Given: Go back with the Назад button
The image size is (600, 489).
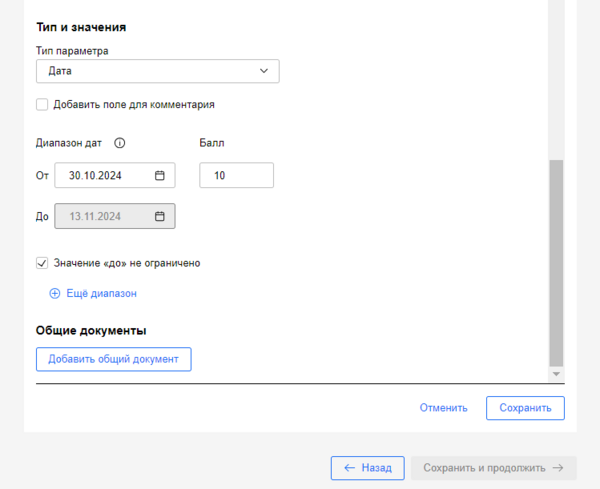Looking at the screenshot, I should point(367,467).
